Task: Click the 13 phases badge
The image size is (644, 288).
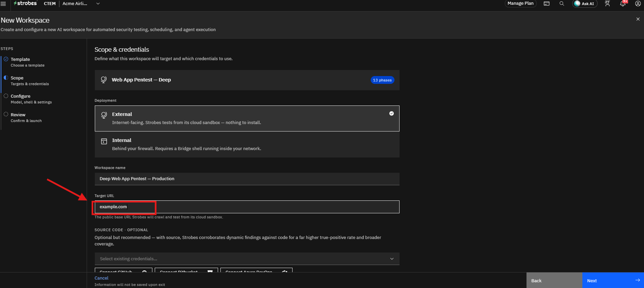Action: [382, 80]
